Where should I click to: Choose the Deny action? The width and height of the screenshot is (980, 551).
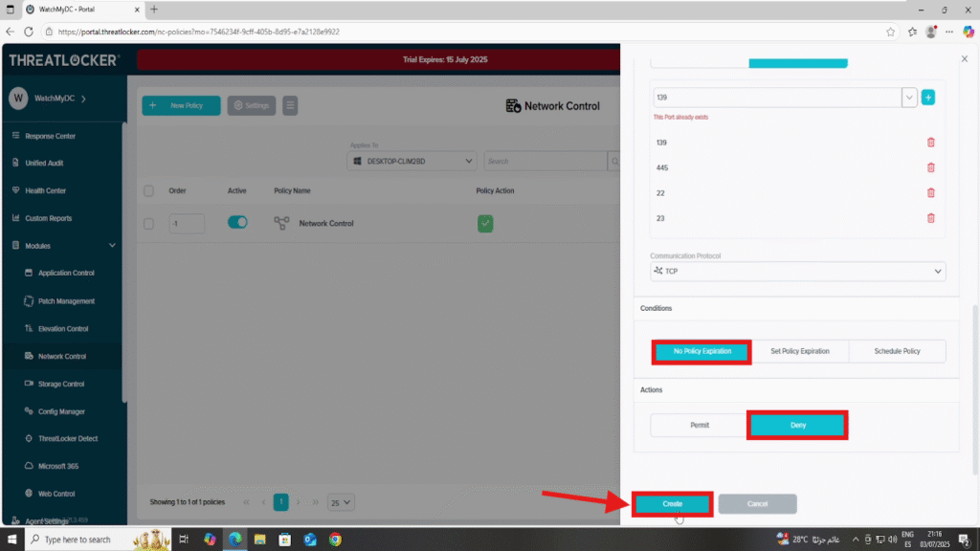[x=797, y=425]
